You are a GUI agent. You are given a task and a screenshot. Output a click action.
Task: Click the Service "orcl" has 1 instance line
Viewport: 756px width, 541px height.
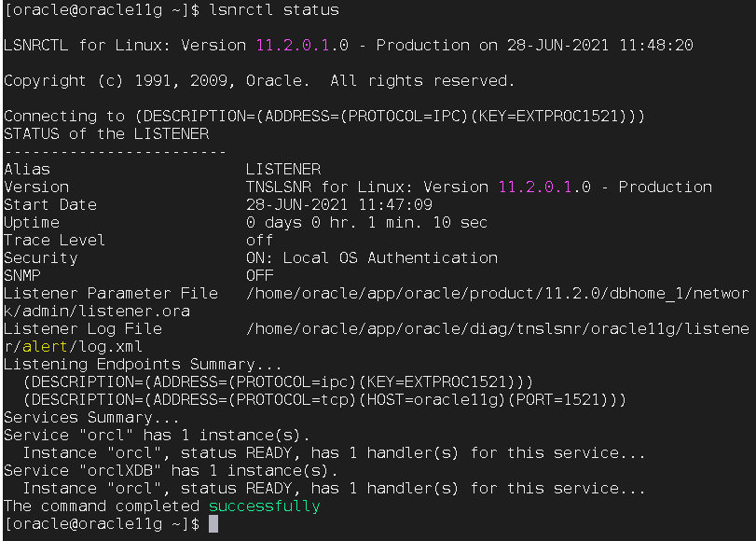[158, 436]
